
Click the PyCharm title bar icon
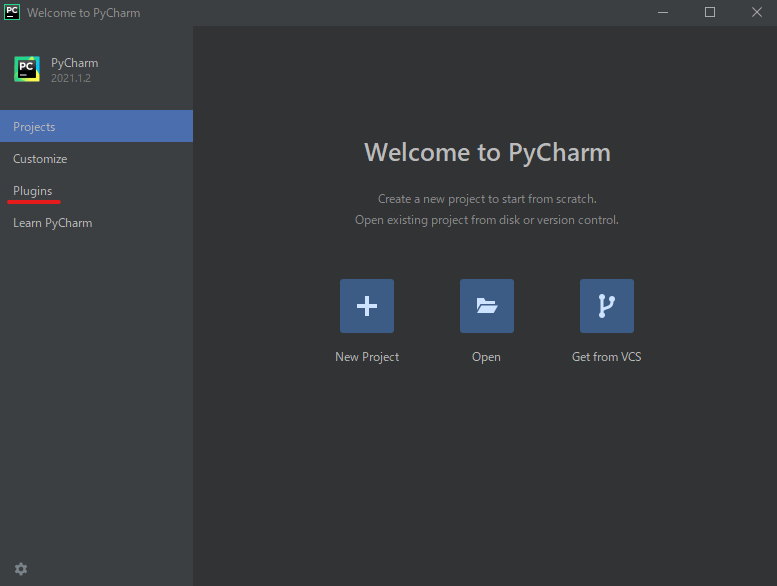12,12
